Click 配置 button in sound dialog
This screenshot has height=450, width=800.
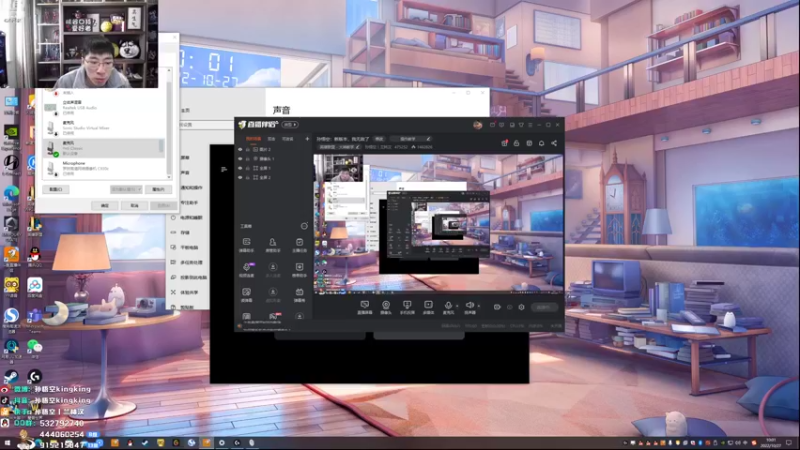click(x=56, y=189)
